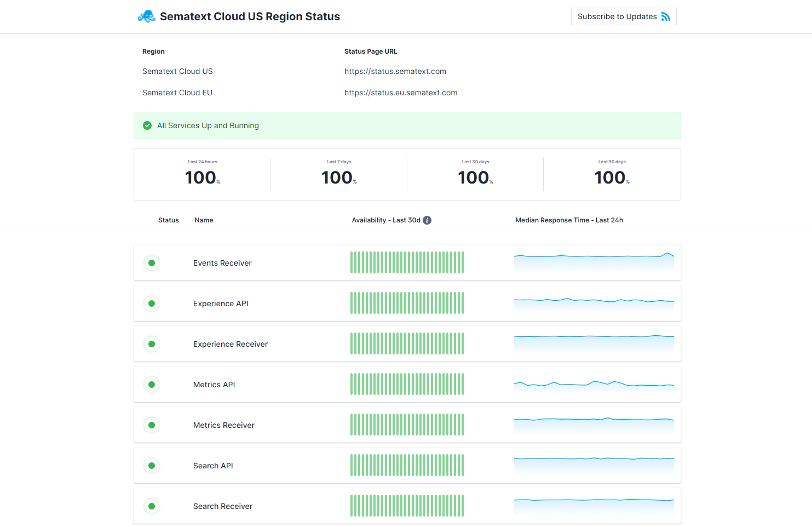812x527 pixels.
Task: Click the Status Page URL column header
Action: (x=371, y=51)
